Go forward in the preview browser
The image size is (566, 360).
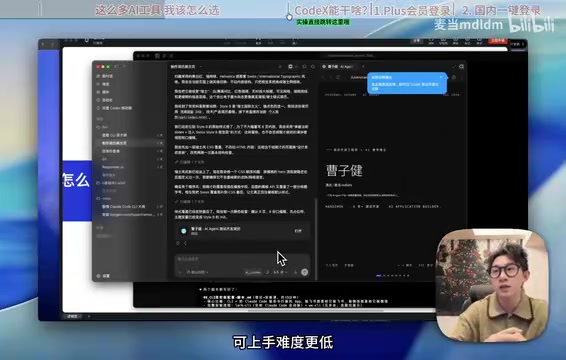pyautogui.click(x=330, y=77)
